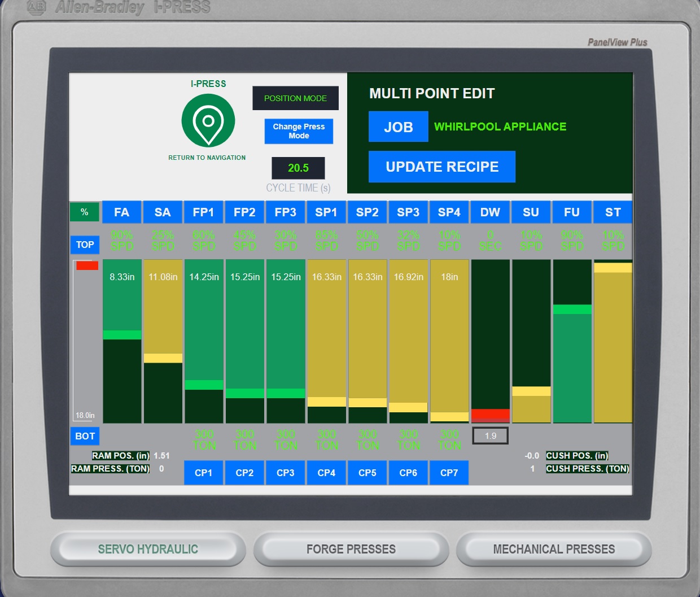The width and height of the screenshot is (700, 597).
Task: Click the CP7 button
Action: 449,473
